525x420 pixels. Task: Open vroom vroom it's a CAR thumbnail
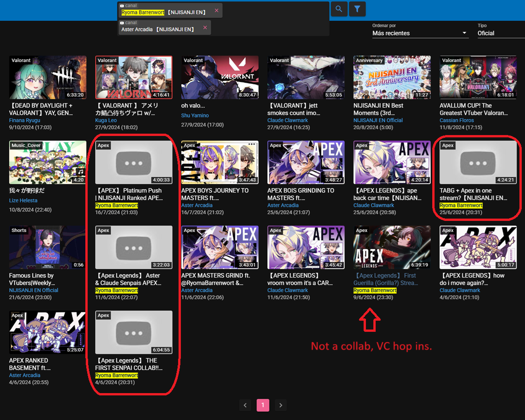306,247
